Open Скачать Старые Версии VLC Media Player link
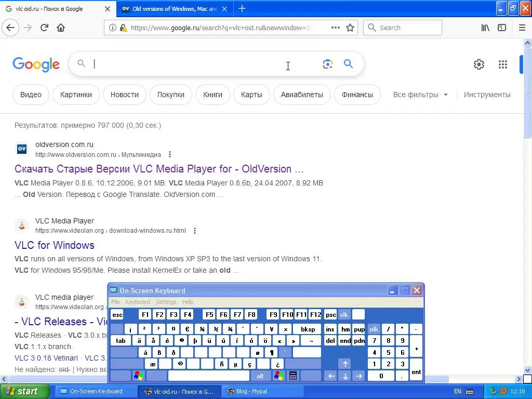The width and height of the screenshot is (532, 399). click(159, 169)
